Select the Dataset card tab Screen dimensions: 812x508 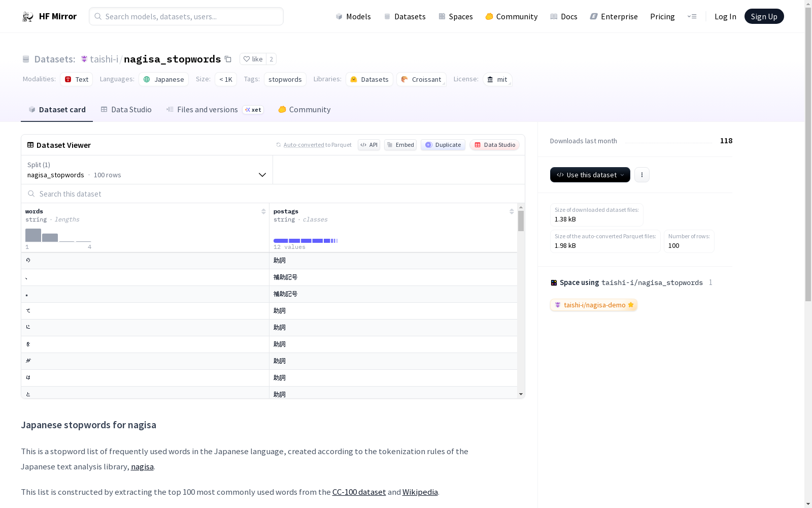click(57, 110)
